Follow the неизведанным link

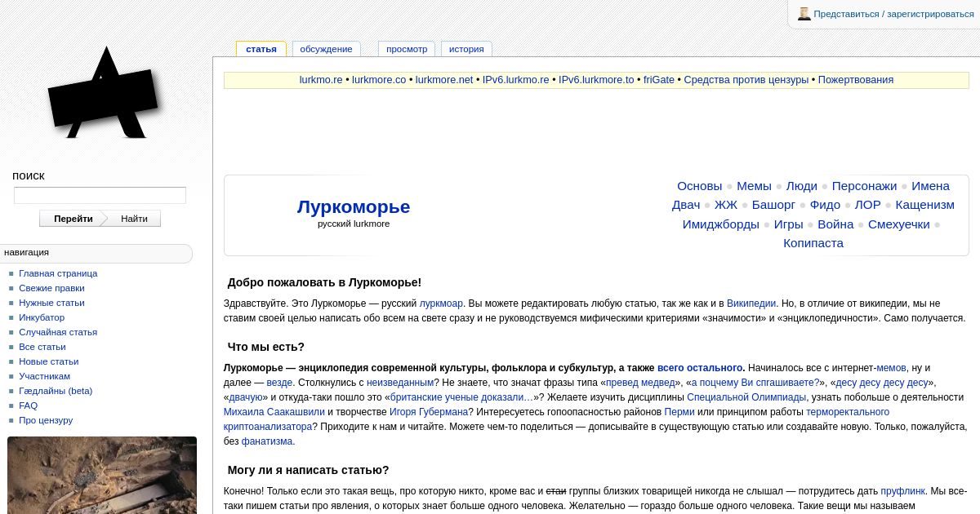(x=400, y=383)
